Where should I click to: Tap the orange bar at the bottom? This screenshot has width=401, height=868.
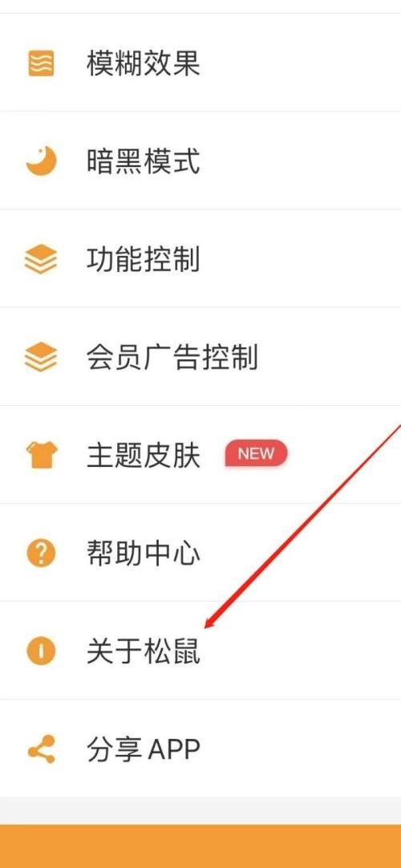tap(200, 846)
